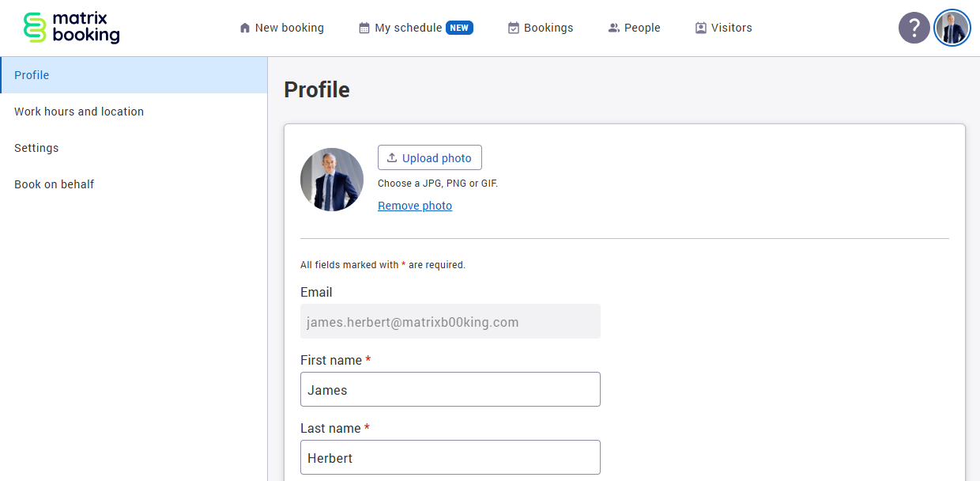Click the Last name label
This screenshot has height=481, width=980.
coord(335,429)
